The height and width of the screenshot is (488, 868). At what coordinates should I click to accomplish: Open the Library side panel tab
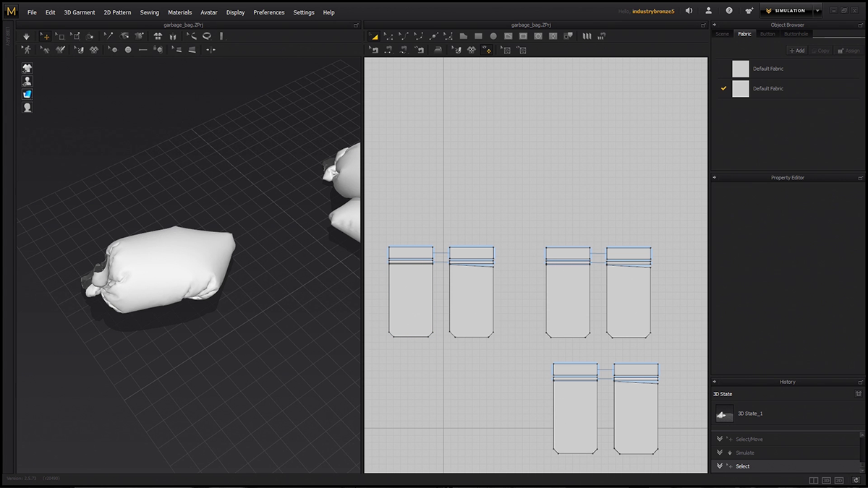[x=7, y=38]
